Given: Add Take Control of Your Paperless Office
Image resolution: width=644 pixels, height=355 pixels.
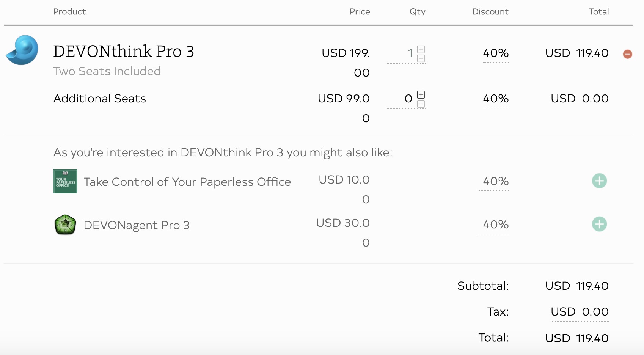Looking at the screenshot, I should click(599, 181).
